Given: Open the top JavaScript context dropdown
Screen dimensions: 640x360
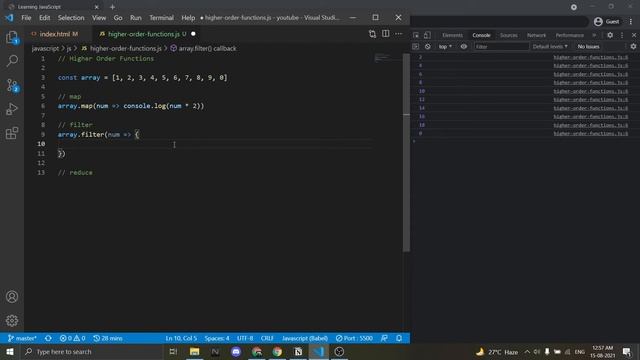Looking at the screenshot, I should click(445, 47).
